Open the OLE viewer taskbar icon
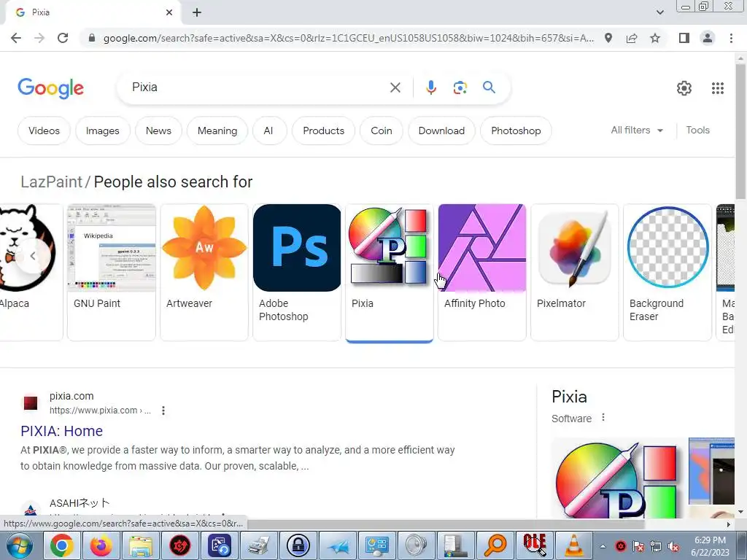The width and height of the screenshot is (747, 560). click(535, 545)
